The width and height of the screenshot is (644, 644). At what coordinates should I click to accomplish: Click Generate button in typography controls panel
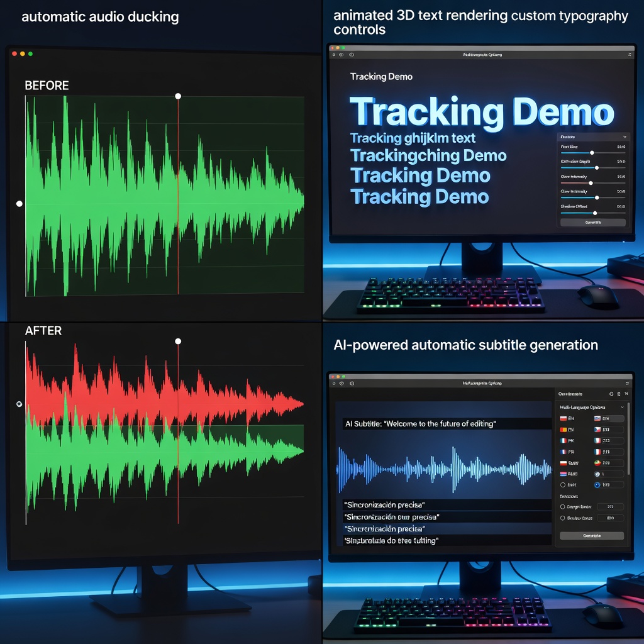[592, 223]
